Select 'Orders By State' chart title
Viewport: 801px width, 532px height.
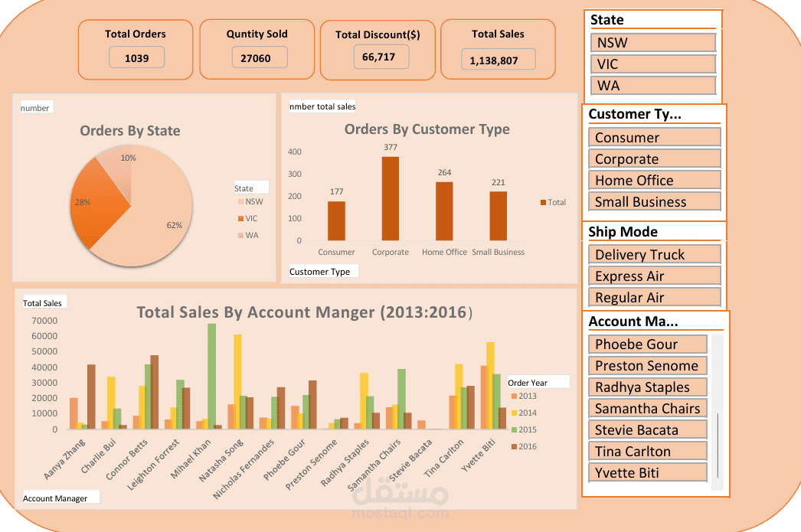129,131
